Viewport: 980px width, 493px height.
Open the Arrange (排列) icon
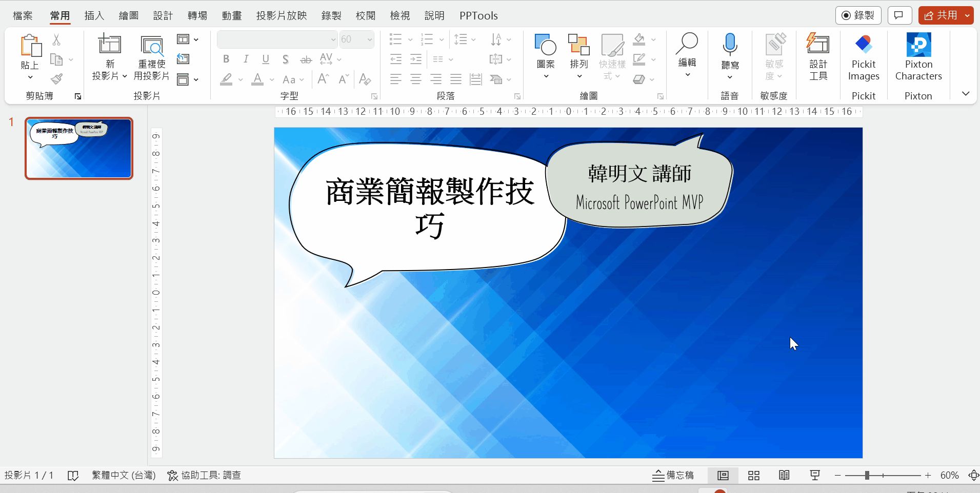pos(578,44)
